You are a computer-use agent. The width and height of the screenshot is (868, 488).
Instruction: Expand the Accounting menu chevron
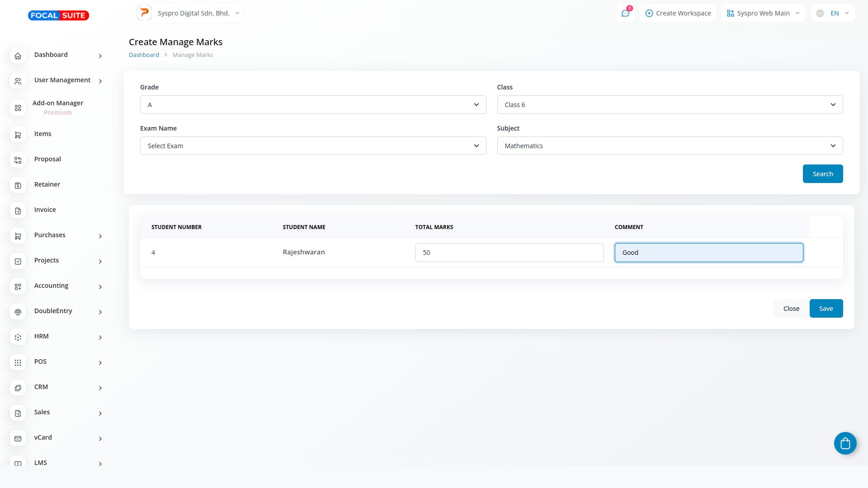(100, 286)
